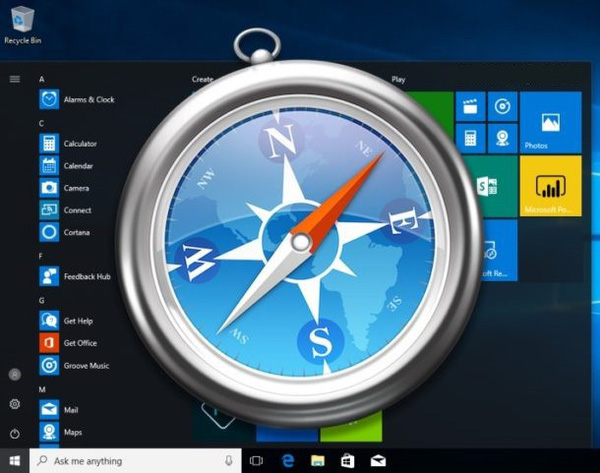Launch the Calculator app icon
The image size is (600, 473).
click(49, 144)
